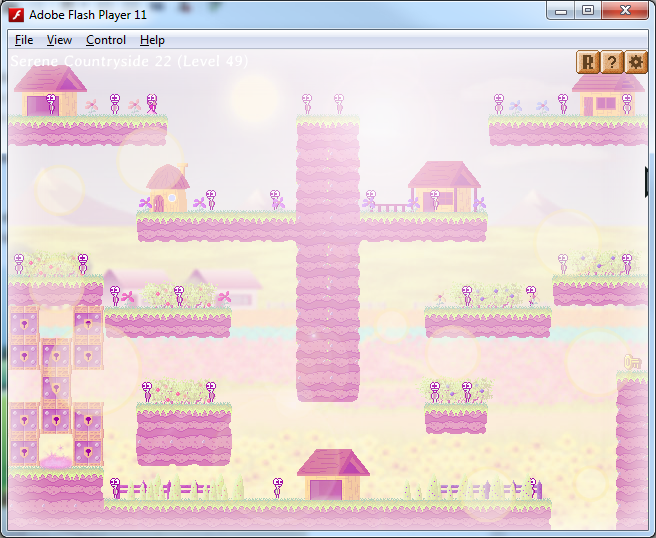Click the house beside the central pillar
The height and width of the screenshot is (538, 656).
[x=444, y=188]
